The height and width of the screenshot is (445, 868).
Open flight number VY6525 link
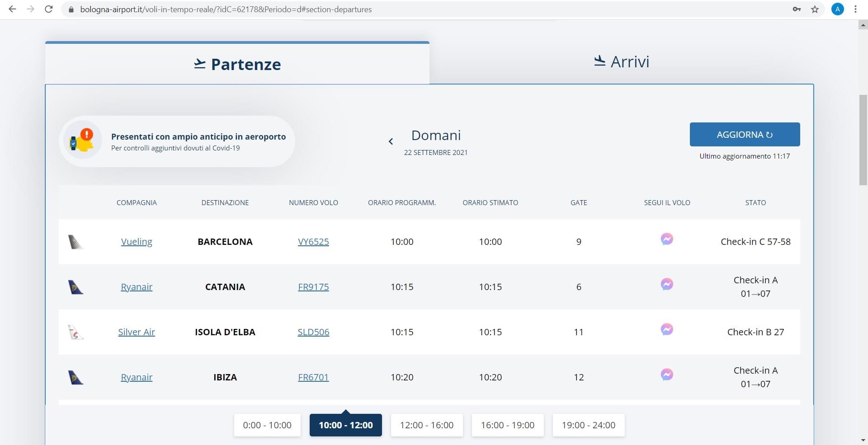tap(313, 242)
